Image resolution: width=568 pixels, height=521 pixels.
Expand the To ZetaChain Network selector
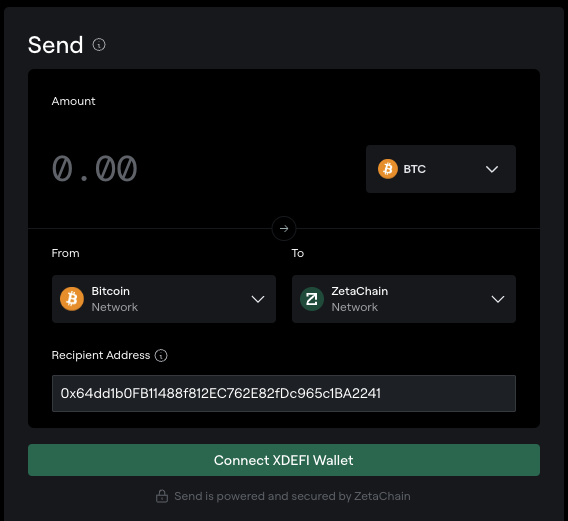tap(404, 299)
